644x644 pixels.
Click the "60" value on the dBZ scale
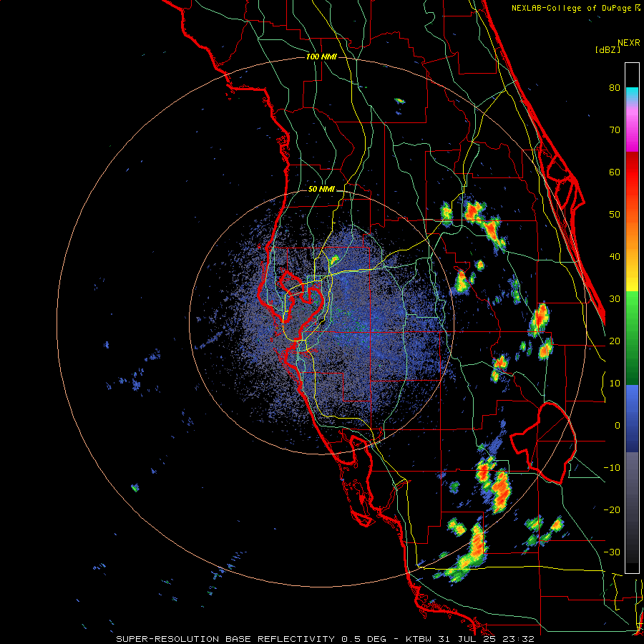(615, 172)
